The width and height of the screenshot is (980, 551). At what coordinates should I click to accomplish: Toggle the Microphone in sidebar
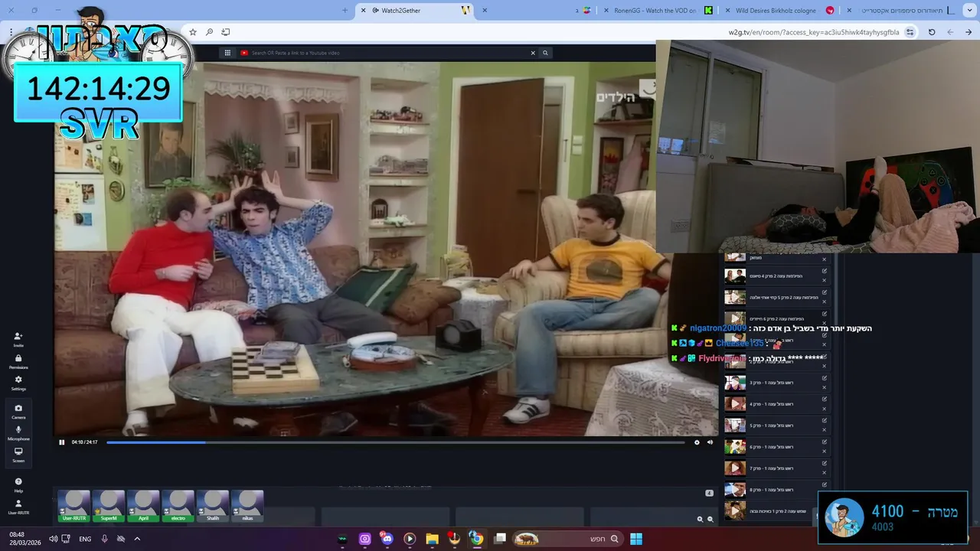[18, 432]
